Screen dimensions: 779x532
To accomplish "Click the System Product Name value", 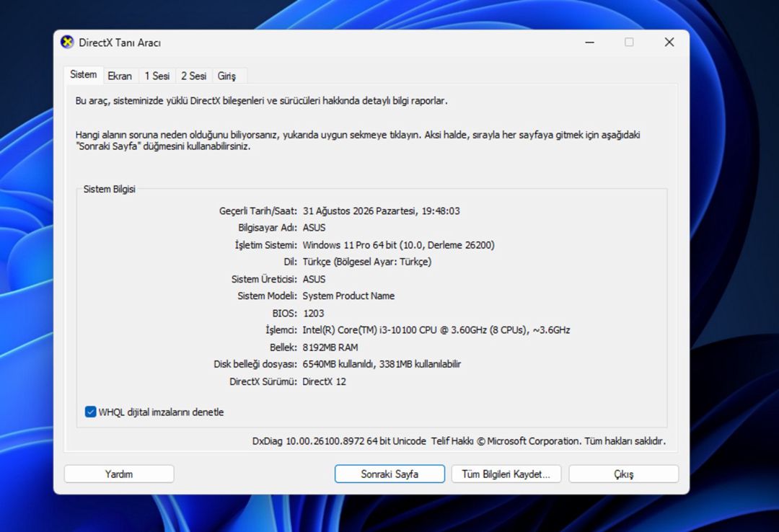I will 348,296.
